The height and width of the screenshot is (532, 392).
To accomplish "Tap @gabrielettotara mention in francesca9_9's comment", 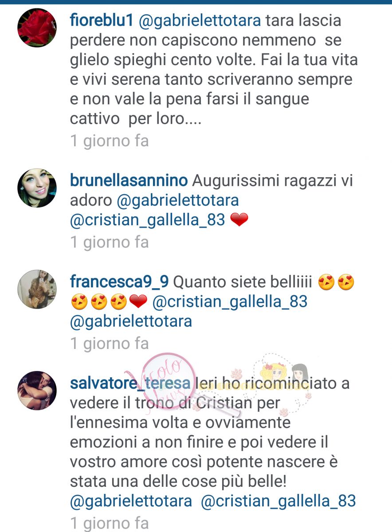I will tap(131, 321).
